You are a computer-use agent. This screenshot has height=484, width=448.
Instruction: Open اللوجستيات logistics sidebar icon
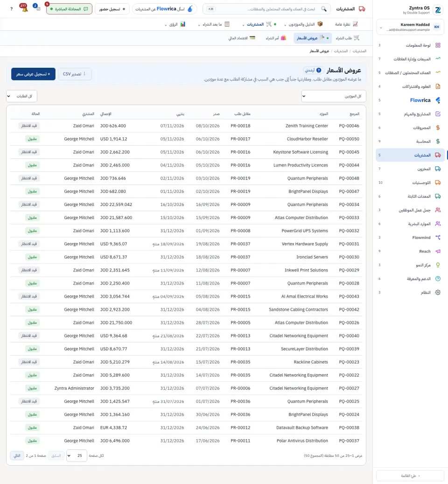[x=438, y=182]
